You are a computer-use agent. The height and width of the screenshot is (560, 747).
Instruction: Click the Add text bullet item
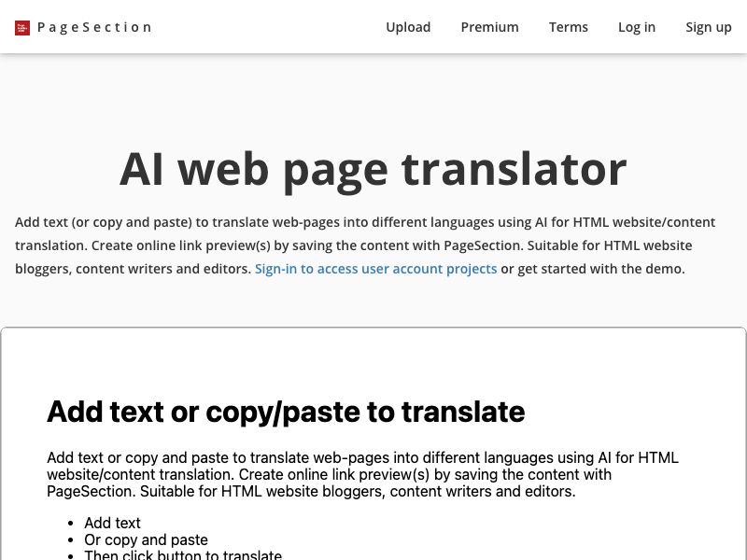coord(112,523)
